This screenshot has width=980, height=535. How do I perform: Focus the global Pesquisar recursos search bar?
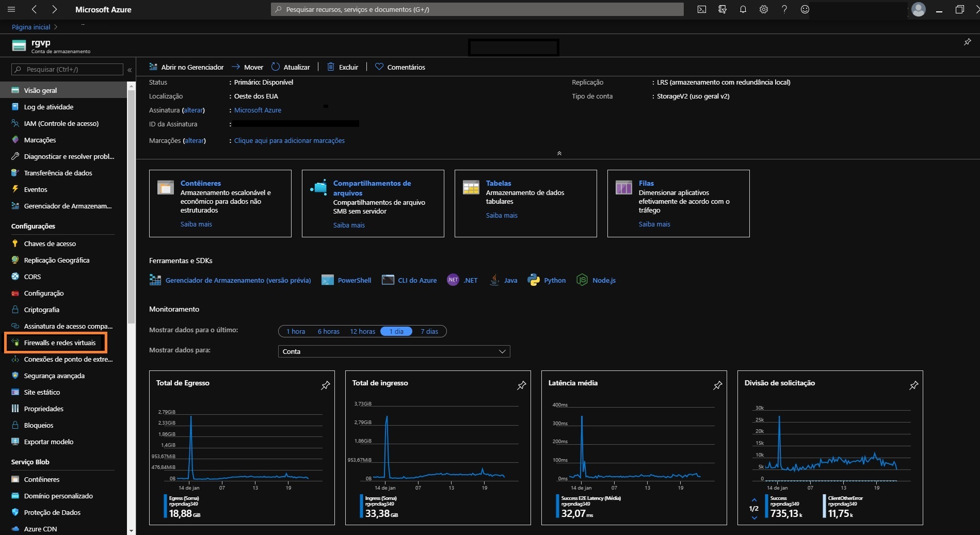point(477,9)
